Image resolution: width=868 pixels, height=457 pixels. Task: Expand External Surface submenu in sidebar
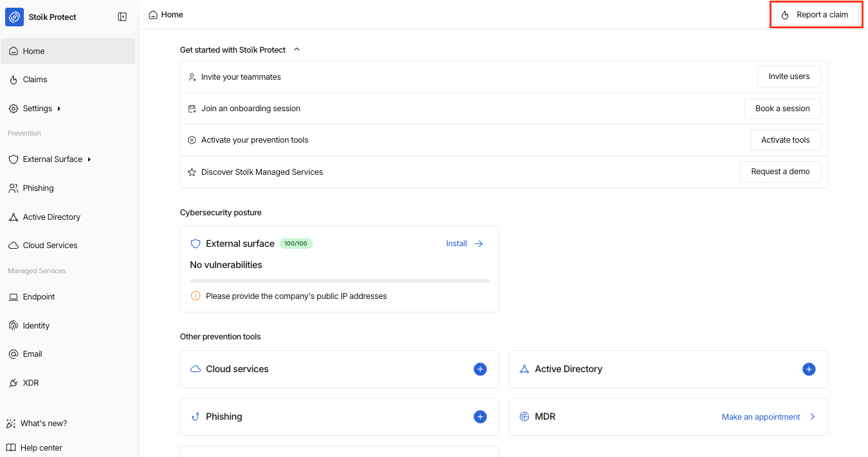point(89,159)
